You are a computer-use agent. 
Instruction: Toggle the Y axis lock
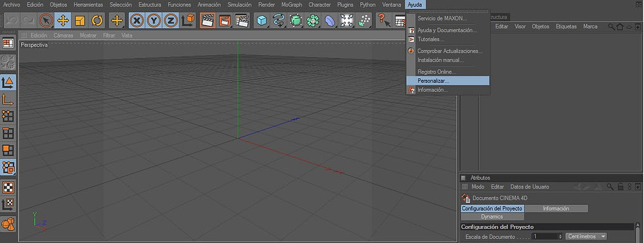tap(154, 20)
